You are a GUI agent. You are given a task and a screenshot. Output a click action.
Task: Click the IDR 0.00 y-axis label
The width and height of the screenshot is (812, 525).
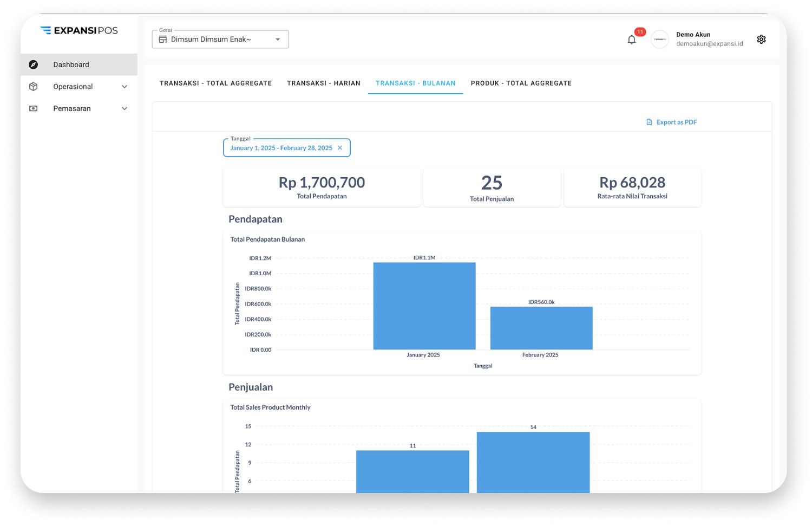[x=261, y=349]
